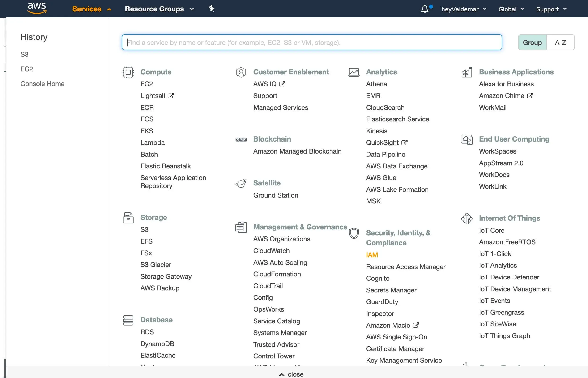Image resolution: width=588 pixels, height=378 pixels.
Task: Click external link icon beside AWS IQ
Action: pyautogui.click(x=282, y=84)
